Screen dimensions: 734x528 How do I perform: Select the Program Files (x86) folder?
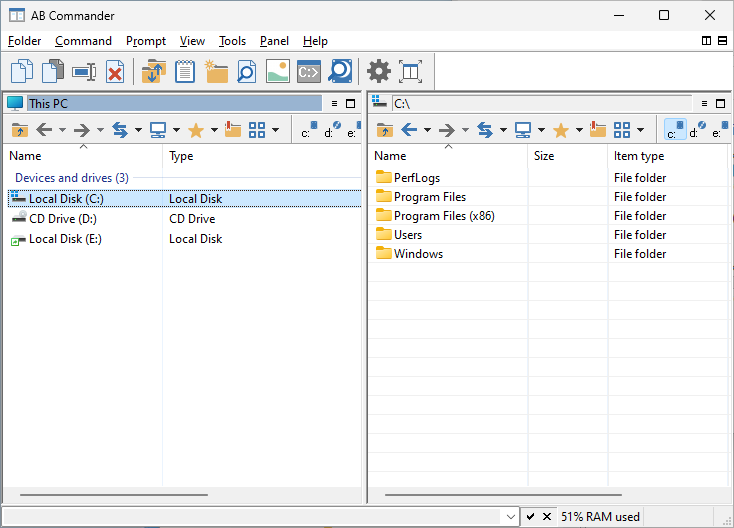point(444,216)
